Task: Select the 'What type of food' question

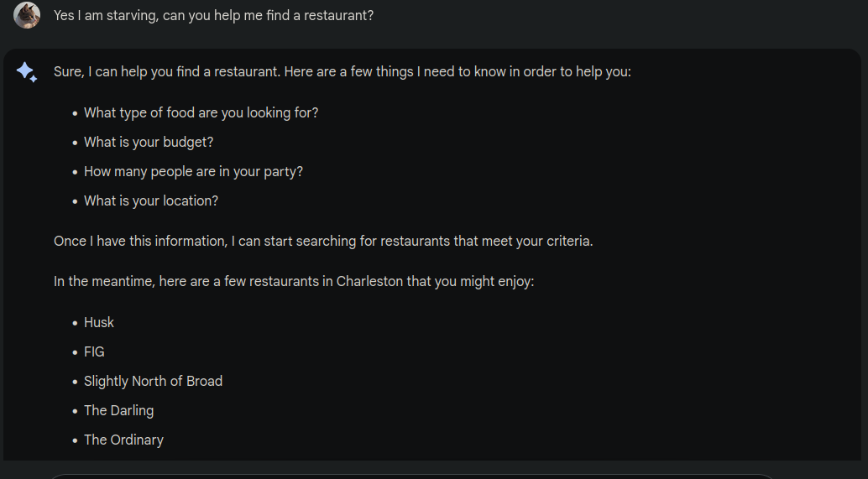Action: click(x=201, y=112)
